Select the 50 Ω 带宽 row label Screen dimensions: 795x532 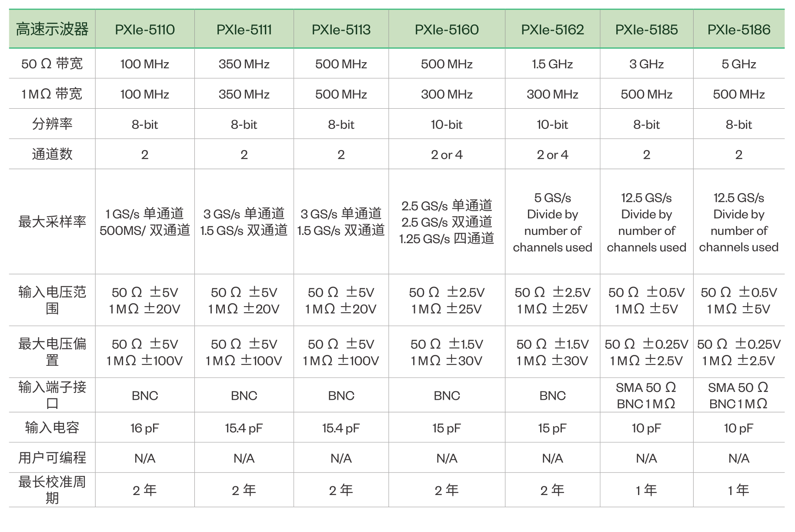[x=52, y=64]
